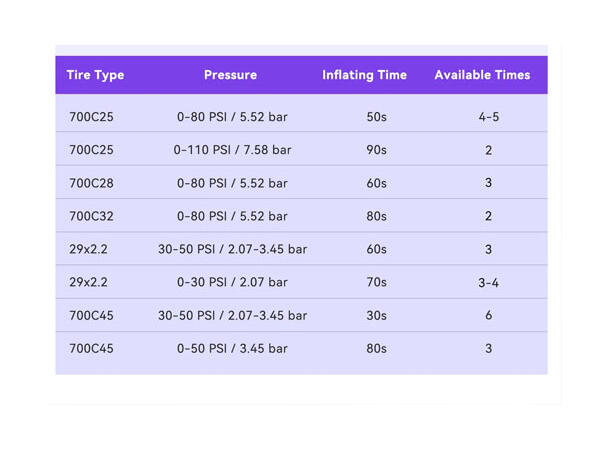Viewport: 610px width, 450px height.
Task: Select the 3-4 available times value
Action: [488, 282]
